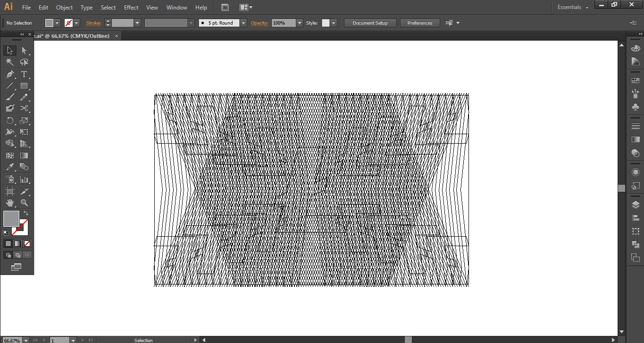Expand stroke weight dropdown
This screenshot has height=343, width=644.
[x=137, y=23]
